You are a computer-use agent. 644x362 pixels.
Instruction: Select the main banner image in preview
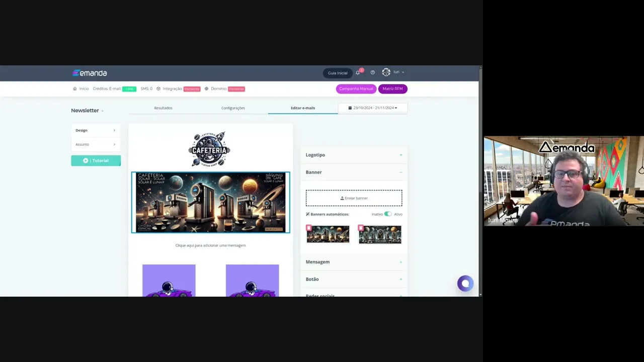coord(210,202)
